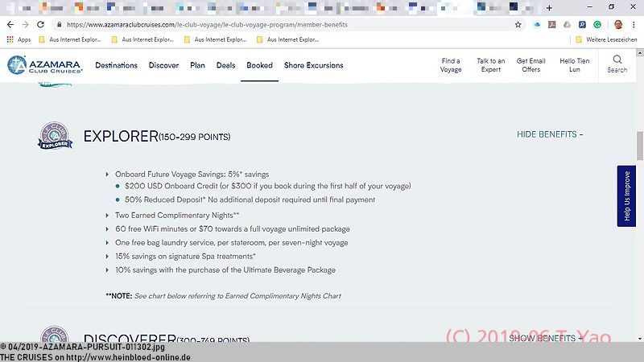Click the Discoverer tier badge
The height and width of the screenshot is (362, 644).
coord(55,334)
